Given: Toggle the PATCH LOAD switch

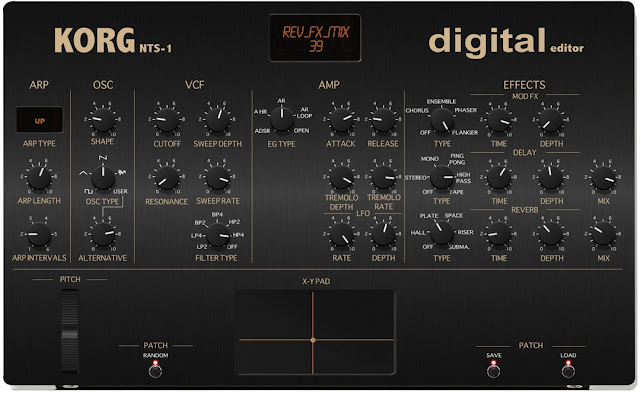Looking at the screenshot, I should (568, 371).
